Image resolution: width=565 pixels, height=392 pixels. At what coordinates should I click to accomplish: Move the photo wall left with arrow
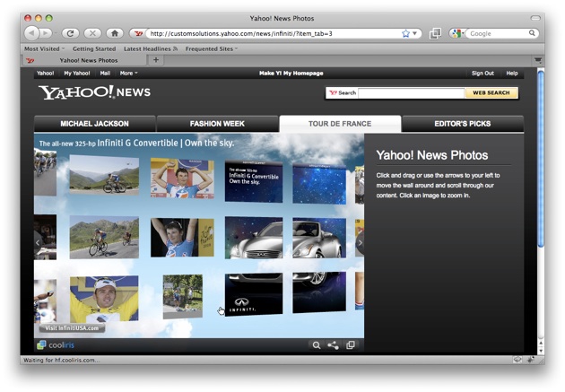(x=38, y=243)
